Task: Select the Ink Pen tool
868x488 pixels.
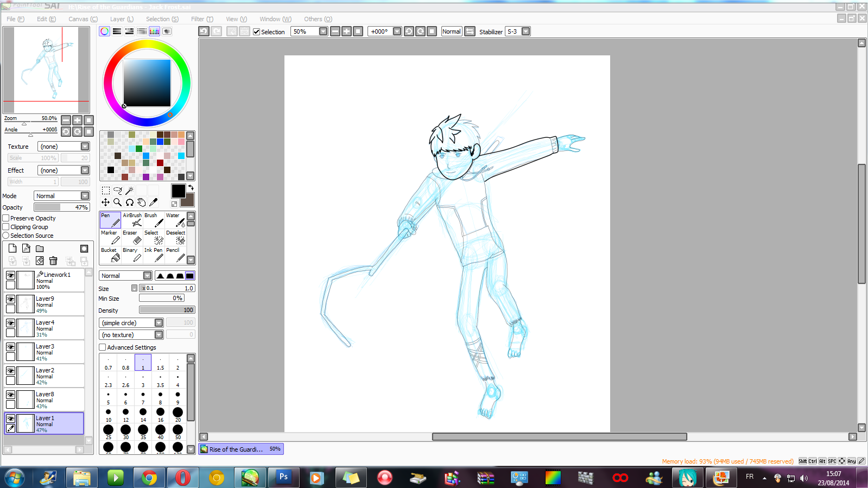Action: click(154, 255)
